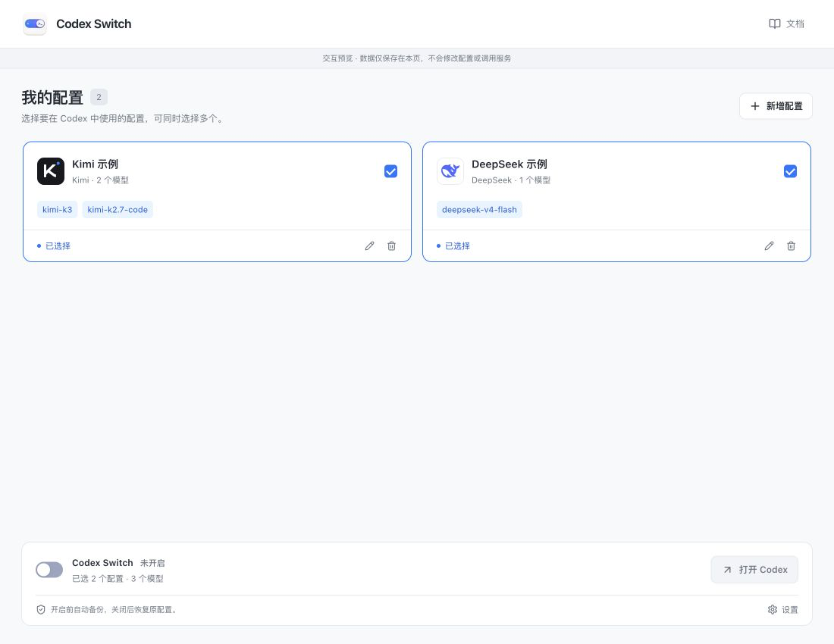Click the shield backup icon

point(41,609)
